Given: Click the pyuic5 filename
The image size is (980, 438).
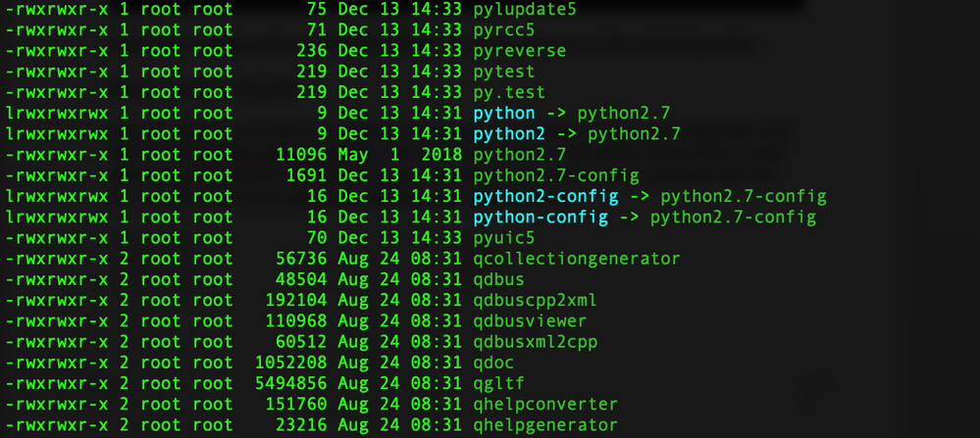Looking at the screenshot, I should [x=504, y=237].
